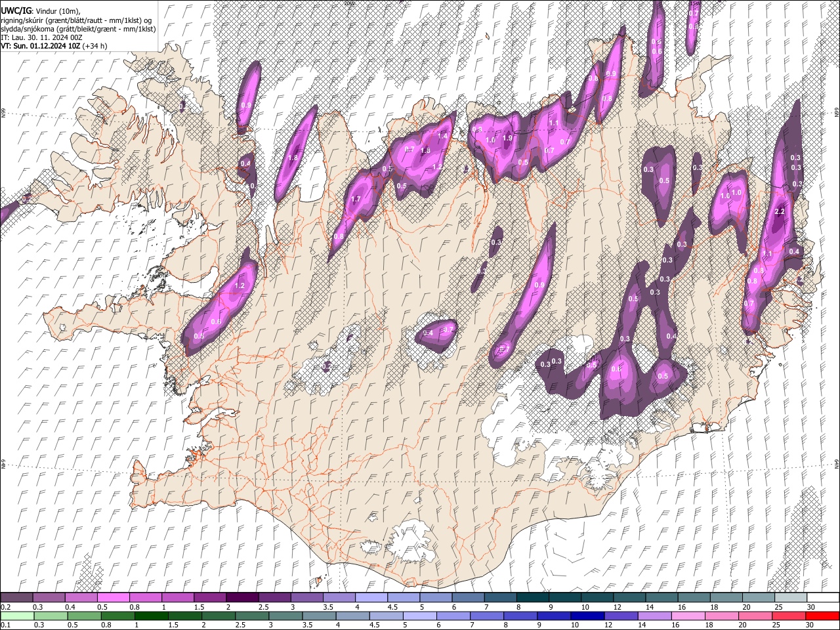Click the 'rigning/skúrir' legend description line
The image size is (840, 630).
point(76,20)
